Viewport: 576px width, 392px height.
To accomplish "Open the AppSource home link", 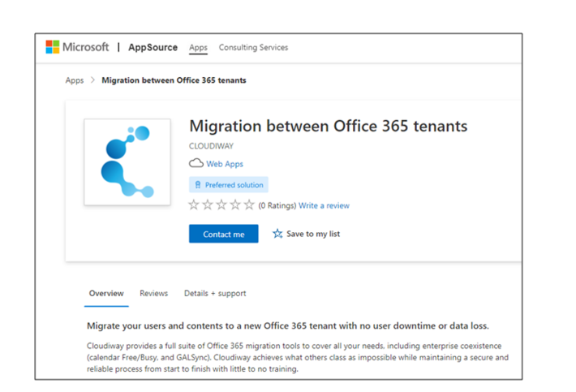I will click(153, 47).
